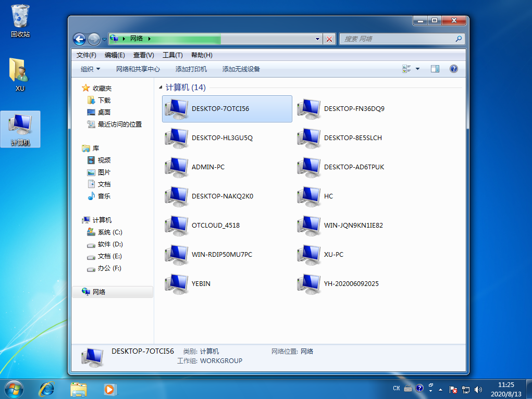This screenshot has width=532, height=399.
Task: Open the volume speaker tray icon
Action: (x=478, y=390)
